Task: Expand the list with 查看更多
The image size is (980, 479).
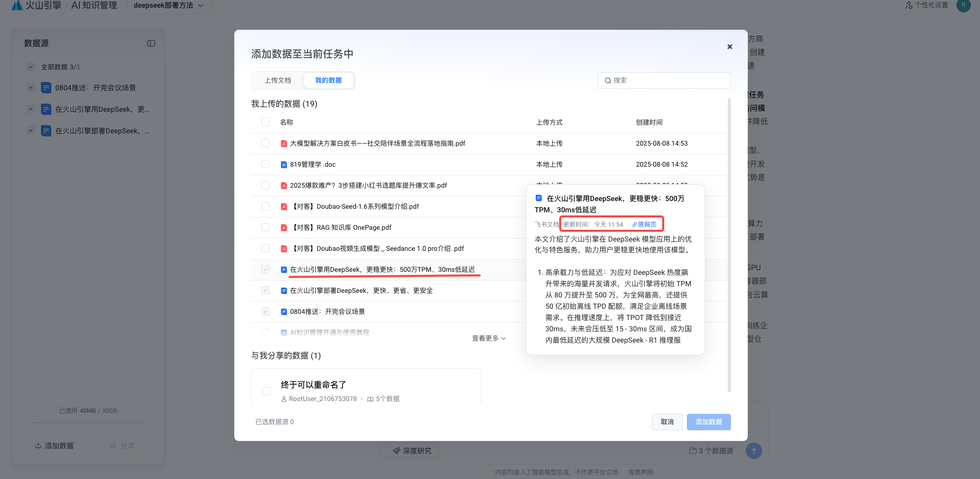Action: [488, 338]
